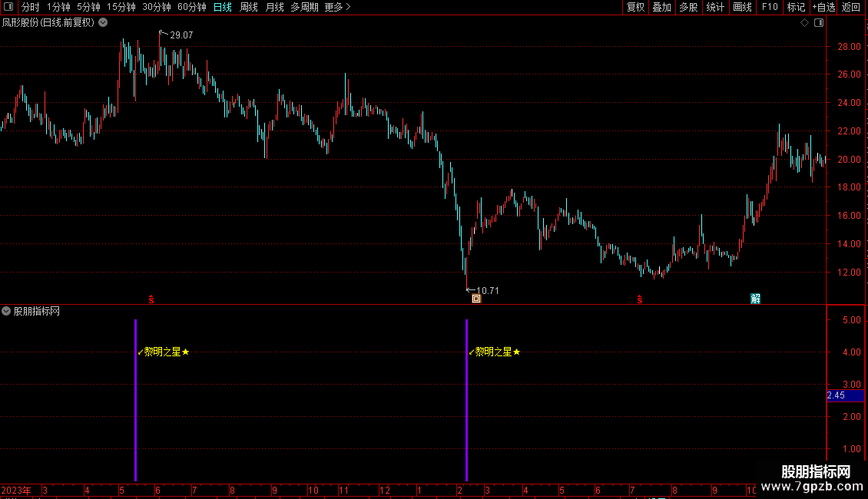
Task: Click the first purple indicator signal bar
Action: click(136, 400)
